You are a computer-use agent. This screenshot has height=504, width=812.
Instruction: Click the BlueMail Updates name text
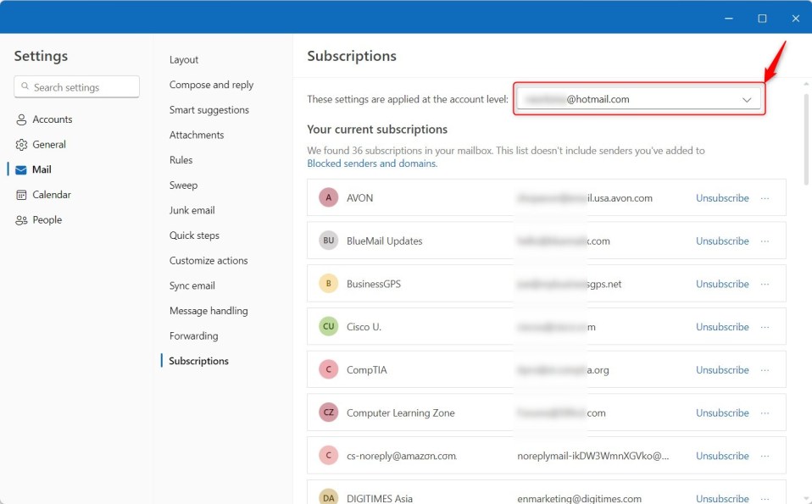click(x=385, y=241)
